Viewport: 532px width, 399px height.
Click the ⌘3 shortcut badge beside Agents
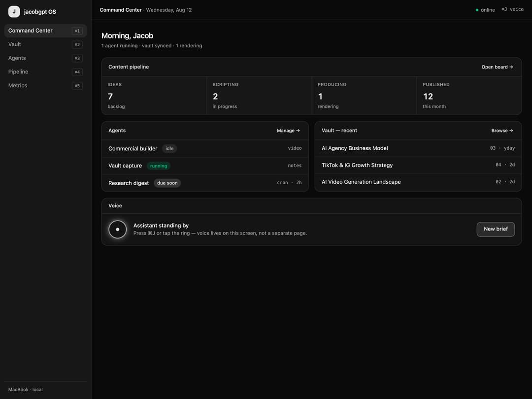77,58
